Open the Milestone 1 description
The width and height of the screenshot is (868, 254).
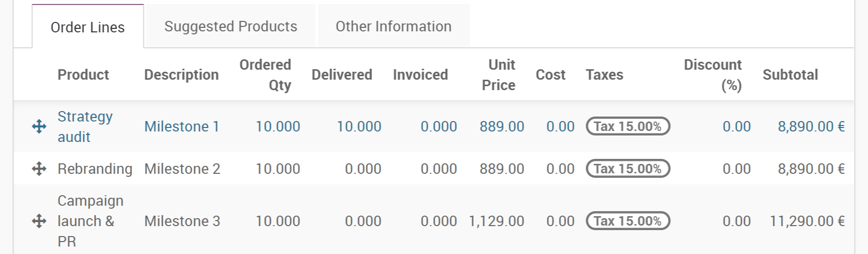182,127
